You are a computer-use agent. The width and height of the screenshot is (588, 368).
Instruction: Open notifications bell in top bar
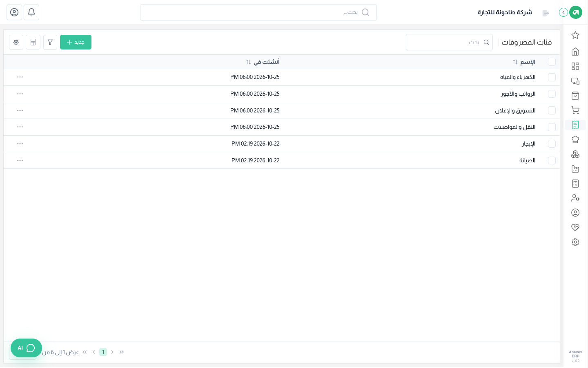(x=31, y=12)
